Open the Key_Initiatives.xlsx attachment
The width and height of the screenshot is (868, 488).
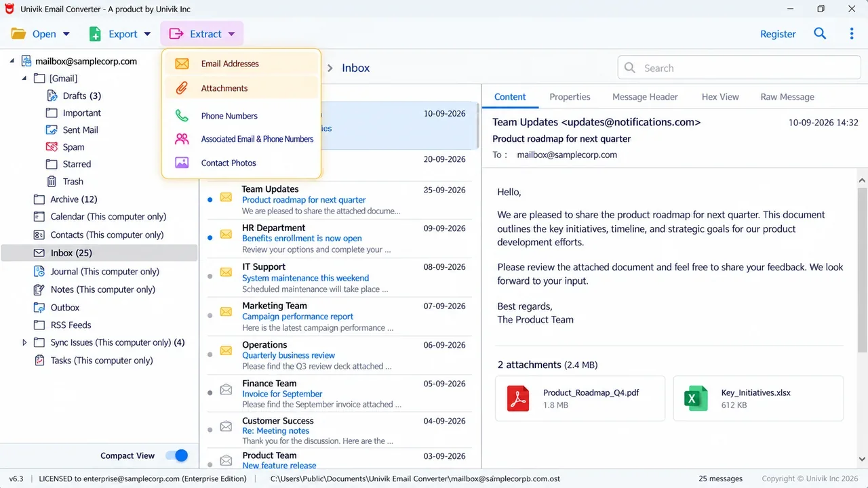(758, 399)
